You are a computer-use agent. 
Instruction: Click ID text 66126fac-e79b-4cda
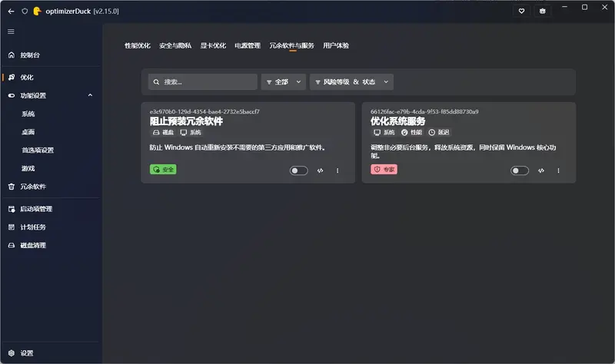[x=424, y=111]
